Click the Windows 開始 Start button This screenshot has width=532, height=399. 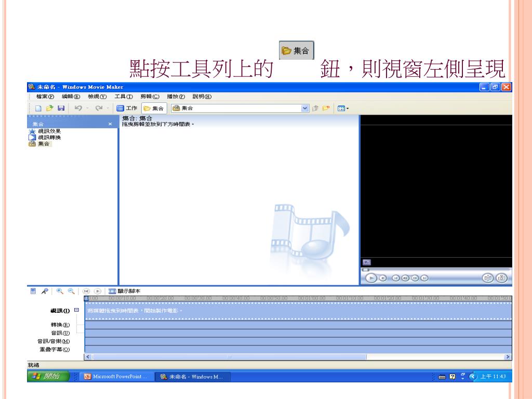click(x=48, y=376)
